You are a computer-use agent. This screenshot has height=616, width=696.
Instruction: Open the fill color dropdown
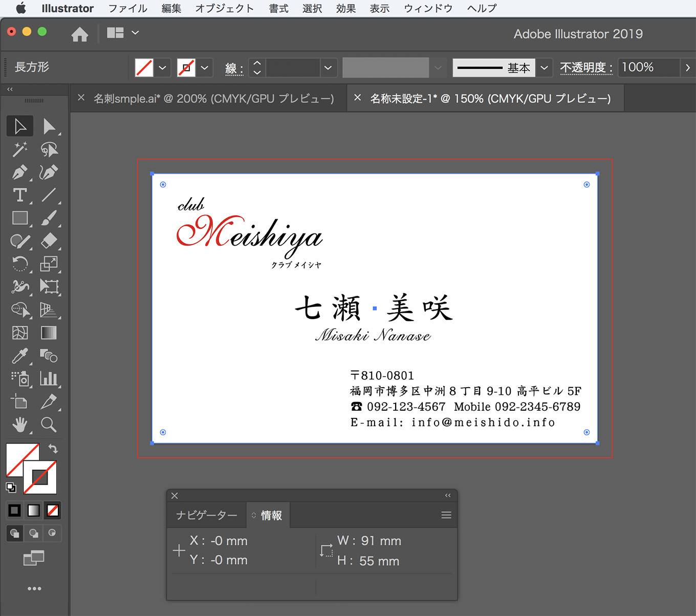[x=162, y=68]
